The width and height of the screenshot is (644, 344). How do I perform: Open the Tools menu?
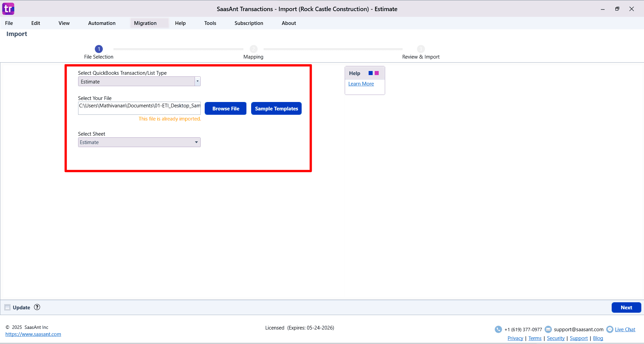210,23
